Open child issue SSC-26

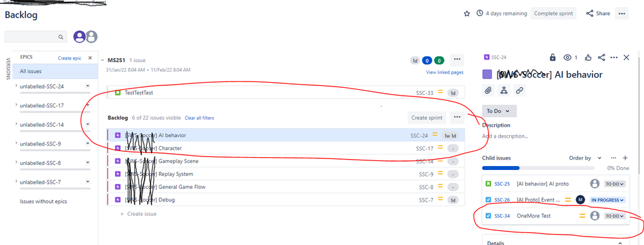click(502, 200)
